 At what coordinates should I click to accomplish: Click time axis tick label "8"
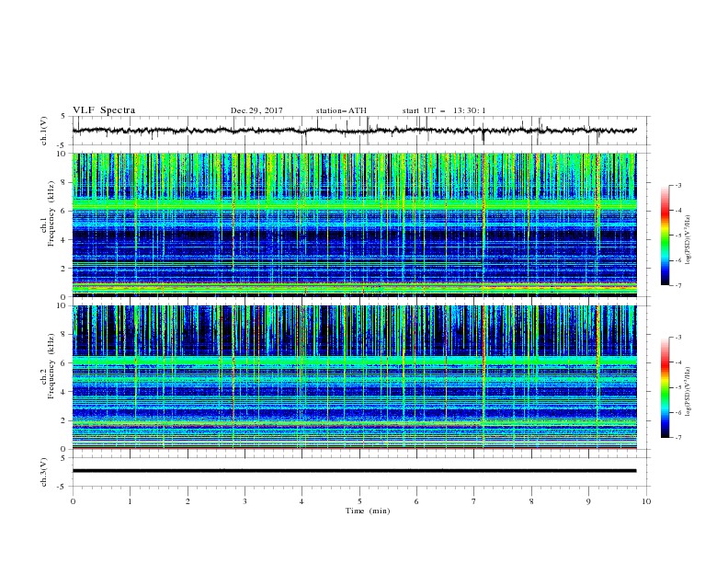(531, 501)
